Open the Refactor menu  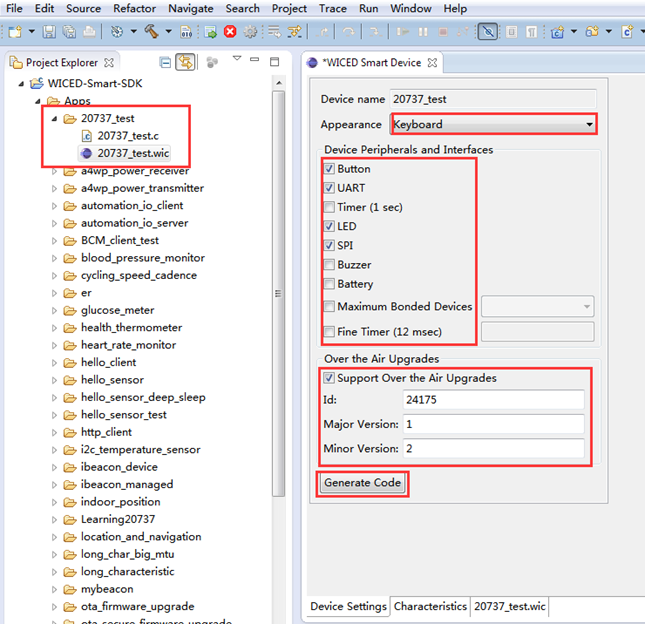[x=135, y=9]
